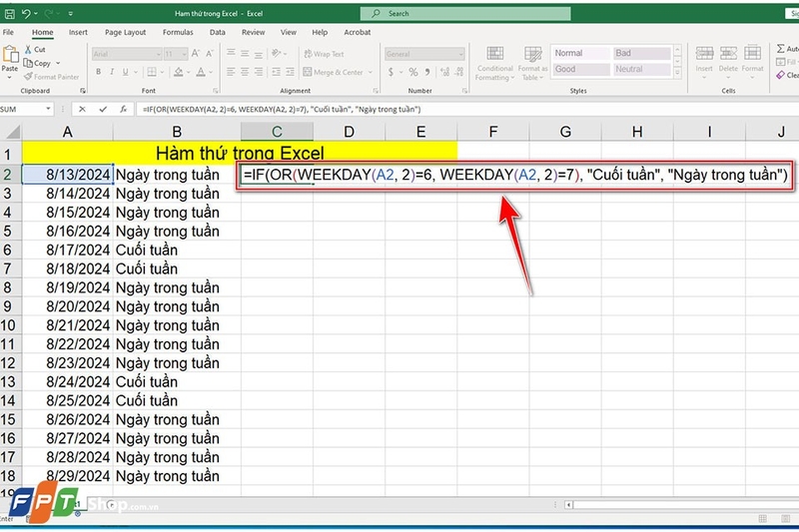Screen dimensions: 799x532
Task: Toggle Italic formatting
Action: pyautogui.click(x=112, y=72)
